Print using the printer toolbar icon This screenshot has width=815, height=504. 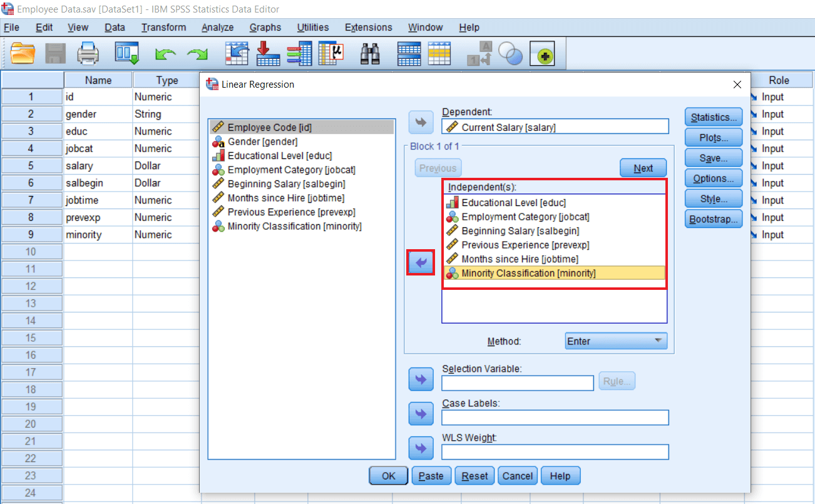(x=88, y=53)
